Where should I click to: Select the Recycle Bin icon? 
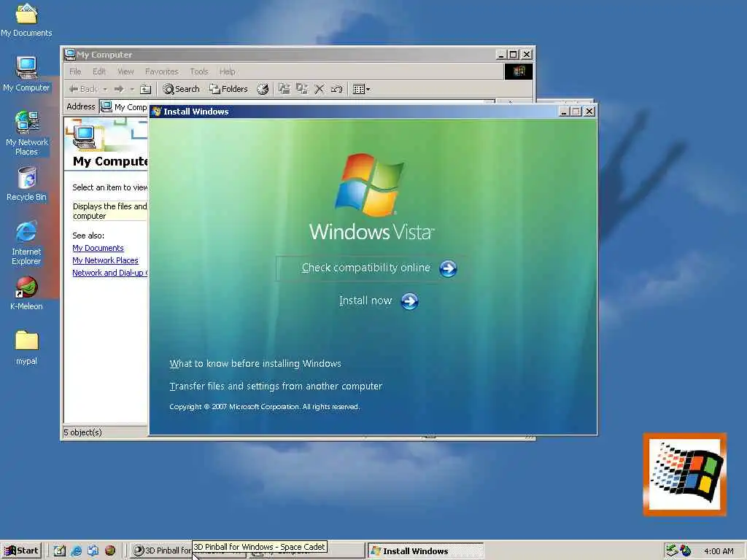tap(26, 184)
